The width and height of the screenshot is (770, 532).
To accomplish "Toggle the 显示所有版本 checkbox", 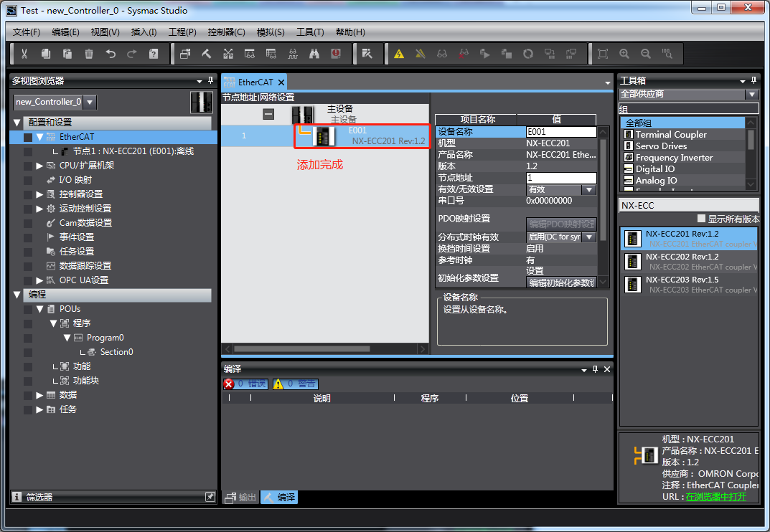I will point(702,219).
